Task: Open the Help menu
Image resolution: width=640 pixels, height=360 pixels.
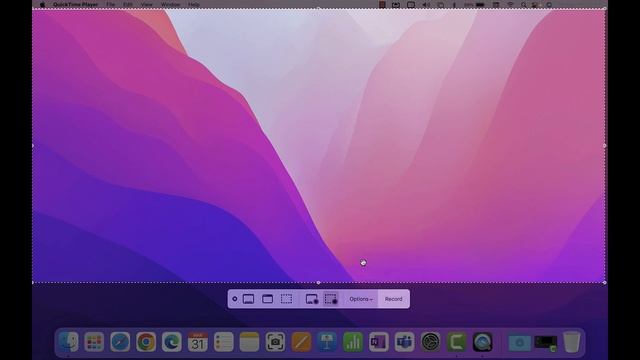Action: pyautogui.click(x=194, y=5)
